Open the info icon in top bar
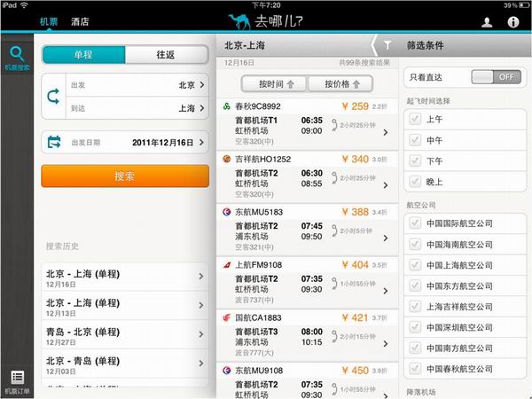 [512, 21]
